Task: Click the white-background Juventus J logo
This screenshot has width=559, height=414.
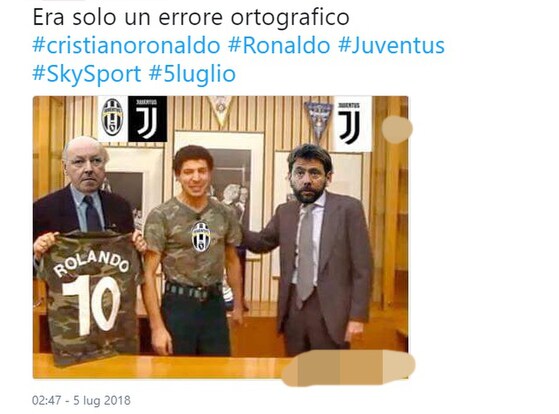Action: tap(352, 123)
